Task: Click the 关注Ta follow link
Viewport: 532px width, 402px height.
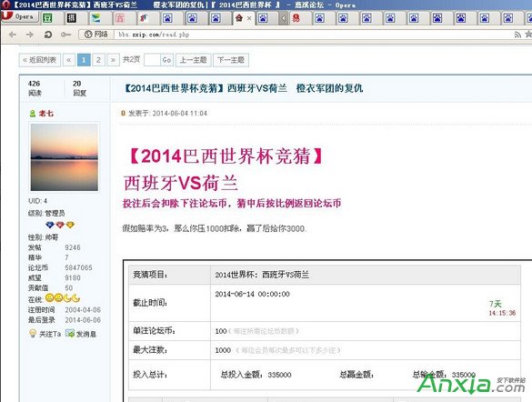Action: 50,334
